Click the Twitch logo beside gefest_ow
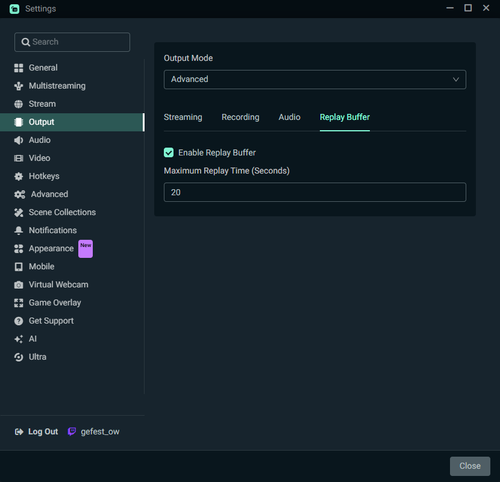 [72, 432]
